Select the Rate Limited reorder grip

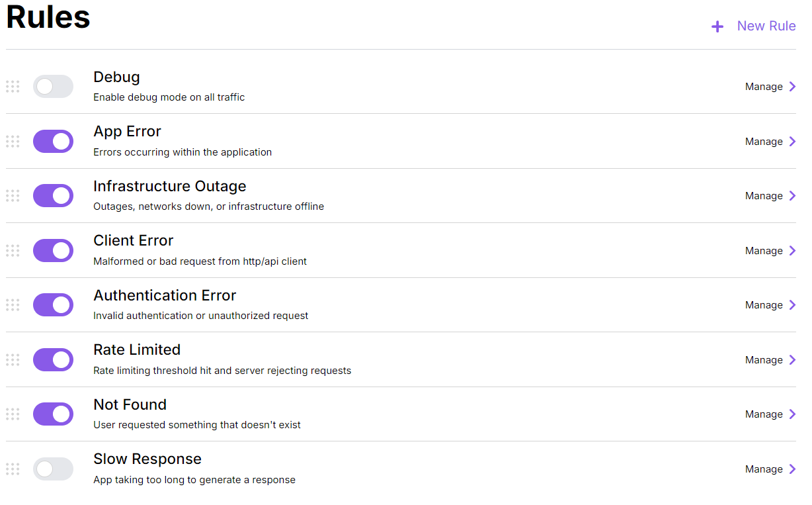13,360
